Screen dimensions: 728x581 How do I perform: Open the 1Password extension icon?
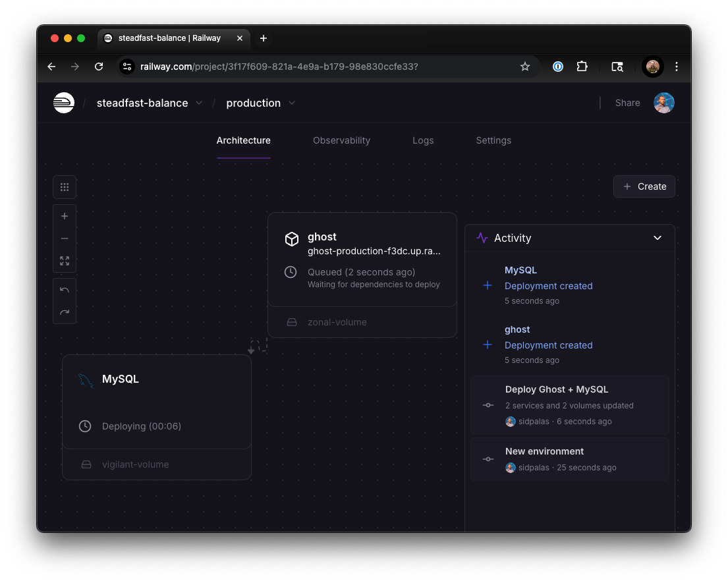pyautogui.click(x=558, y=67)
